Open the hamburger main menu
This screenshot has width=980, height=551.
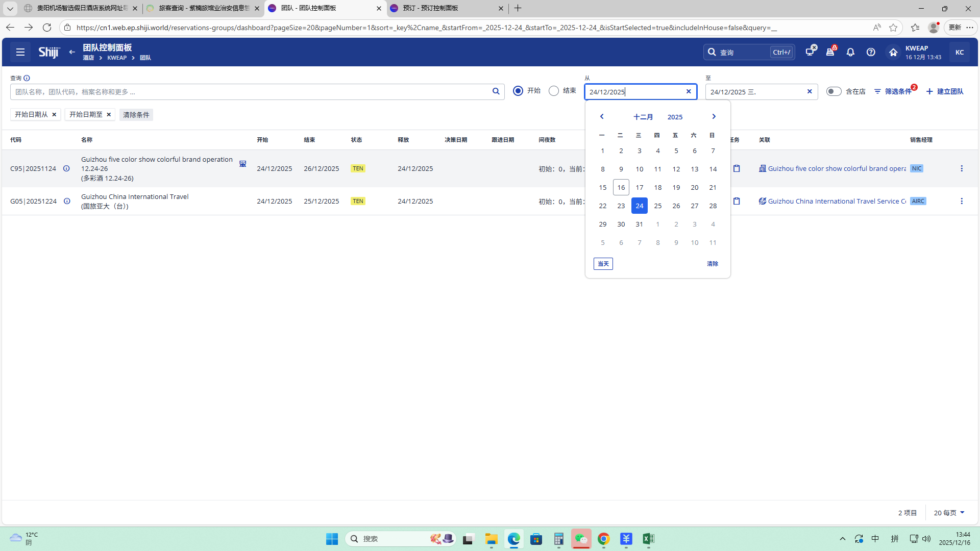pos(20,52)
